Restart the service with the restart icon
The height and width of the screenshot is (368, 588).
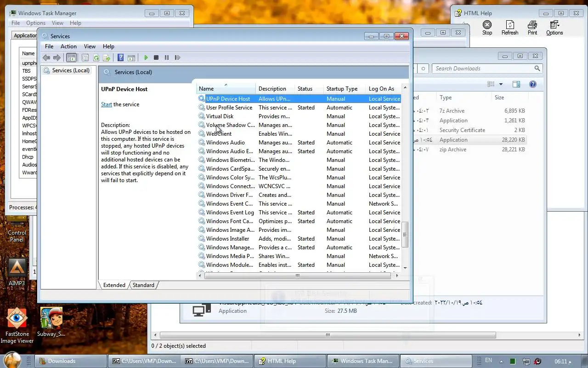[x=177, y=57]
